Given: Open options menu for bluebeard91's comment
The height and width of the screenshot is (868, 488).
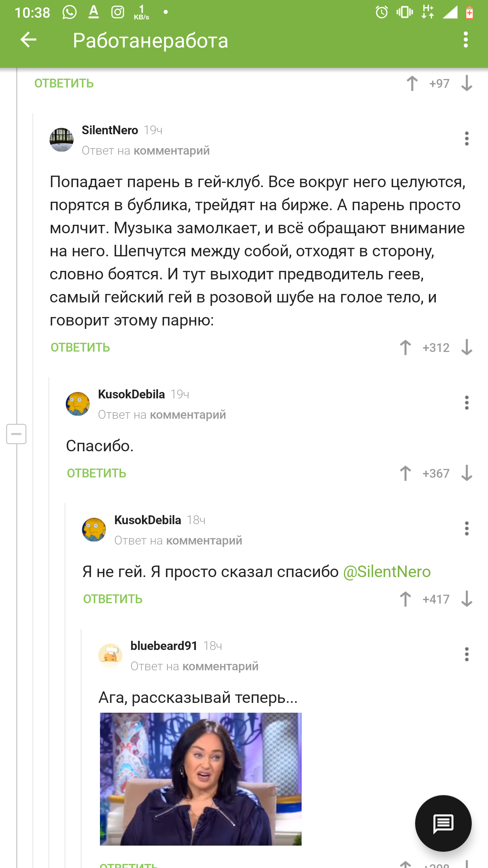Looking at the screenshot, I should pos(467,654).
